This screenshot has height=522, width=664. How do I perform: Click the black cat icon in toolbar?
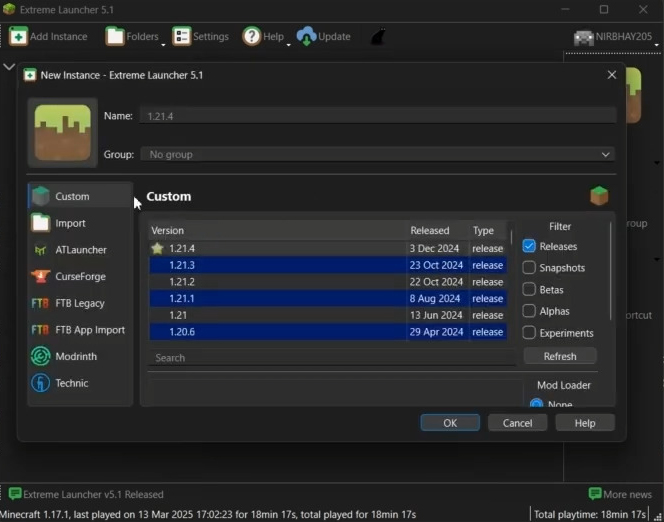tap(378, 37)
